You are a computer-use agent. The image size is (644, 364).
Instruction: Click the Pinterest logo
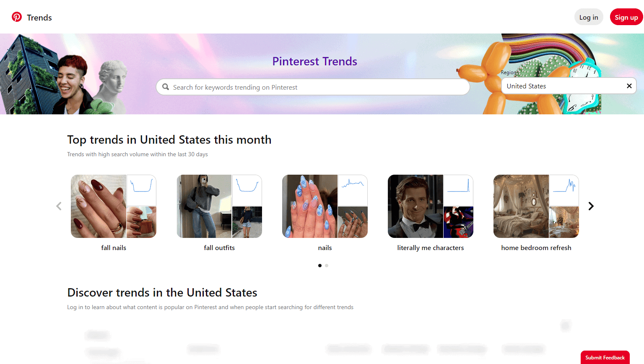(17, 17)
